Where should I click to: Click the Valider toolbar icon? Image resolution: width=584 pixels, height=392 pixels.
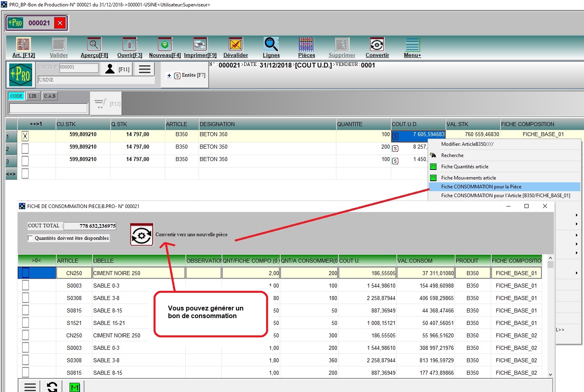(59, 45)
